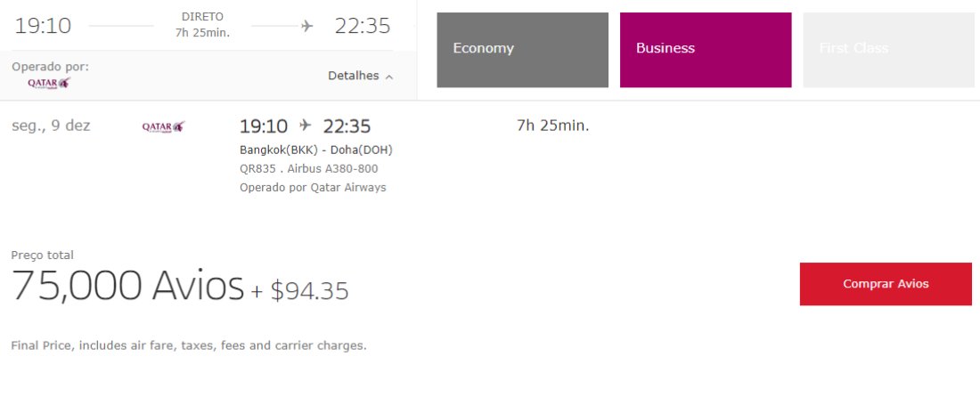This screenshot has height=397, width=980.
Task: Click the DIRETO 7h 25min label
Action: pyautogui.click(x=202, y=25)
